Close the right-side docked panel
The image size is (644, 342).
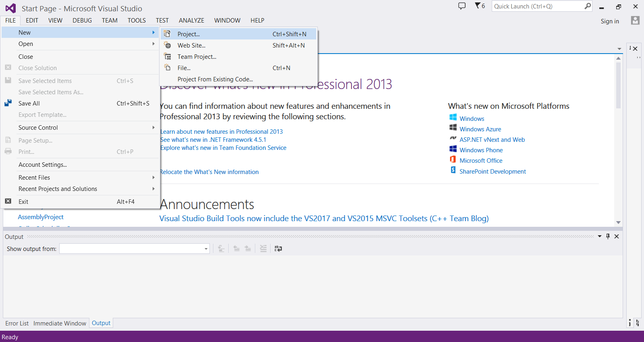pyautogui.click(x=635, y=49)
